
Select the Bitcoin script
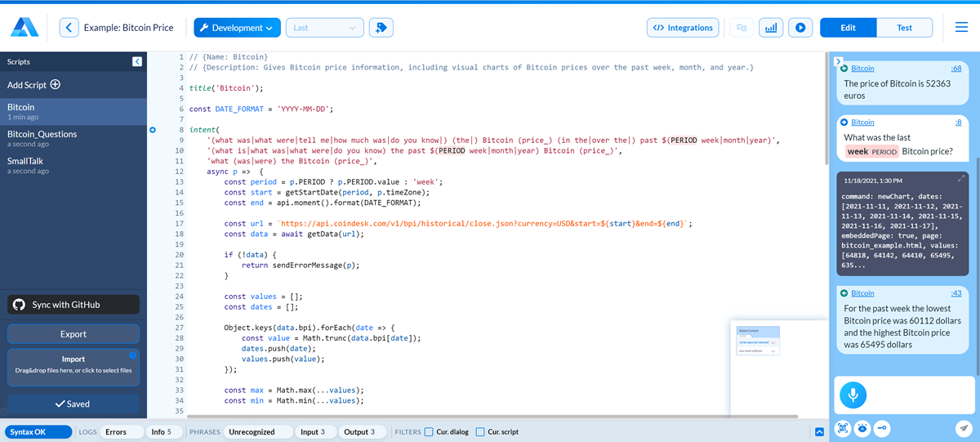coord(73,112)
